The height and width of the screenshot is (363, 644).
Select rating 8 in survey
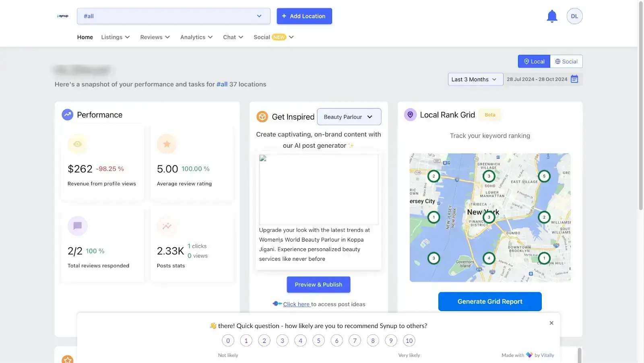click(373, 340)
